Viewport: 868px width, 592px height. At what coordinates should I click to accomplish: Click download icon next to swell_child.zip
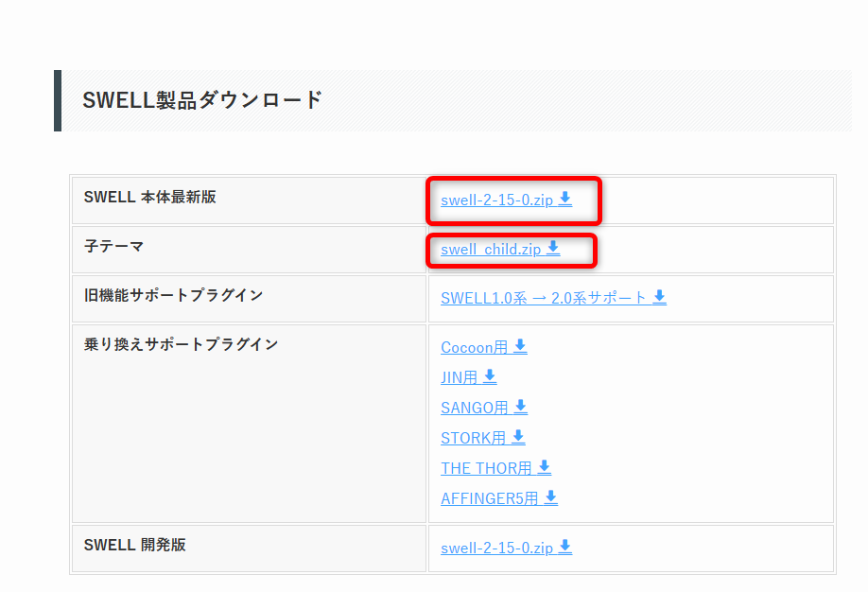[553, 248]
